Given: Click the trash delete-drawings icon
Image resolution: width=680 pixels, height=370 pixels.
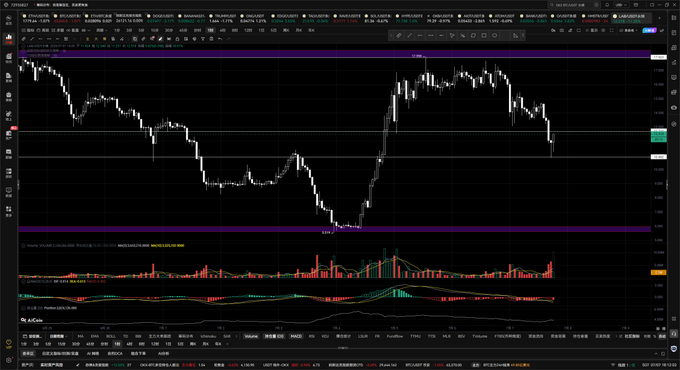Looking at the screenshot, I should coord(211,39).
